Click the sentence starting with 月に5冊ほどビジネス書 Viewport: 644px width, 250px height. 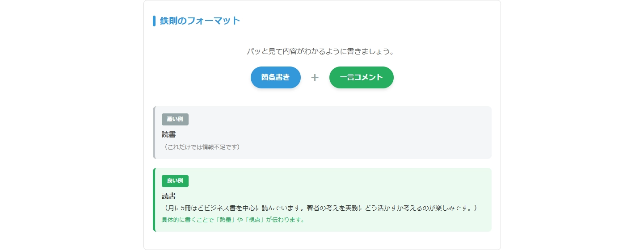[x=321, y=208]
